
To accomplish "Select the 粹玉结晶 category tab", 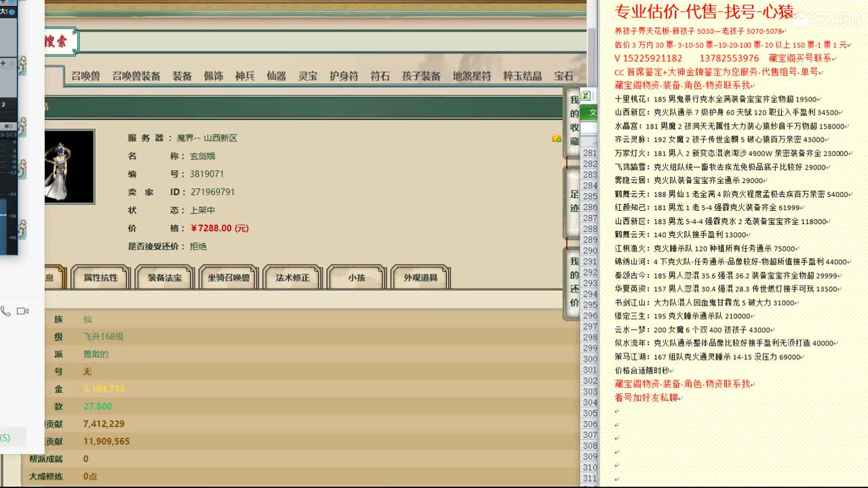I will point(522,76).
